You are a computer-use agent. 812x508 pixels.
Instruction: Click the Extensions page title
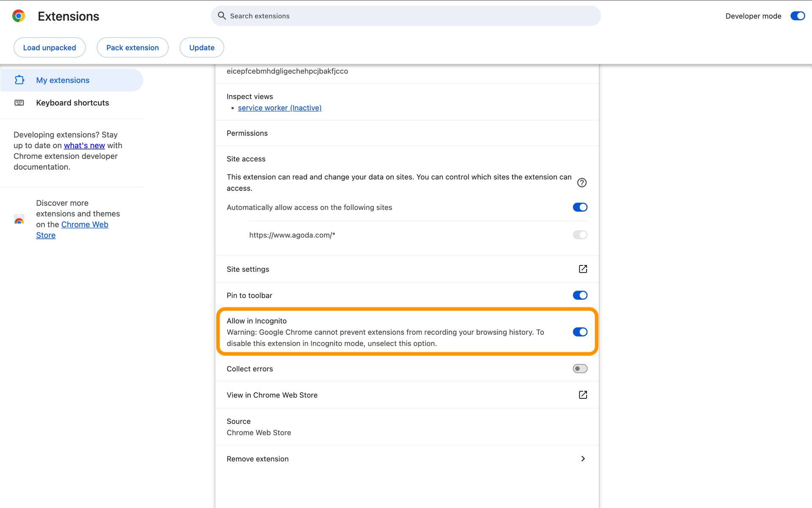tap(69, 16)
